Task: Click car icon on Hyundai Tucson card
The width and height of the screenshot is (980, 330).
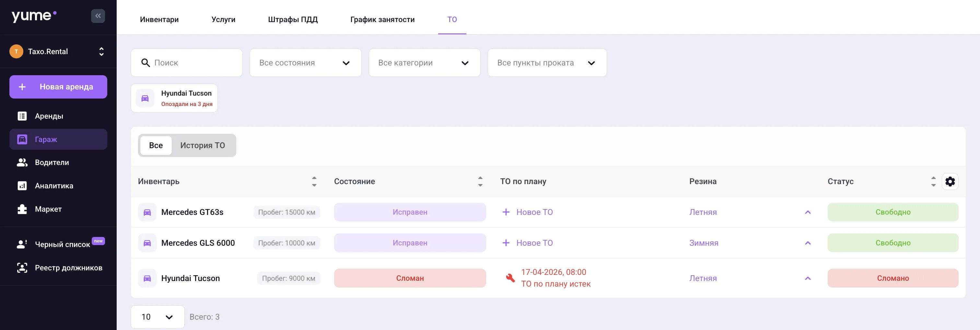Action: (145, 98)
